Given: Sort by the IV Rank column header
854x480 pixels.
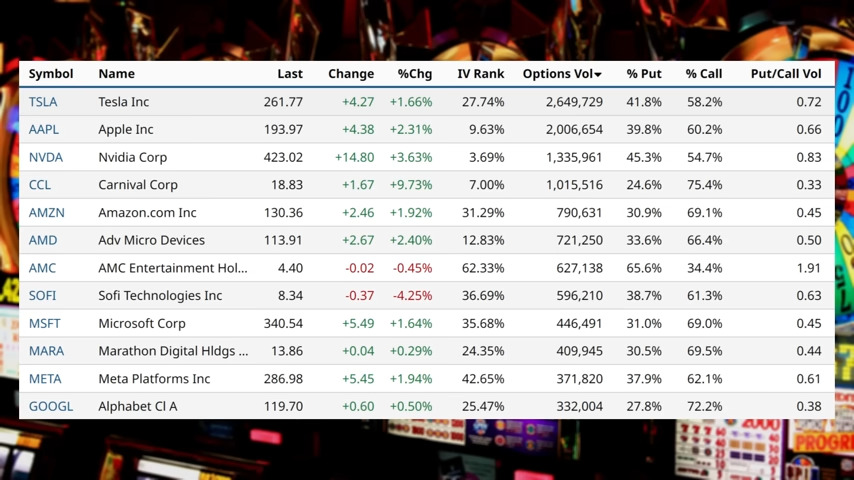Looking at the screenshot, I should click(481, 74).
